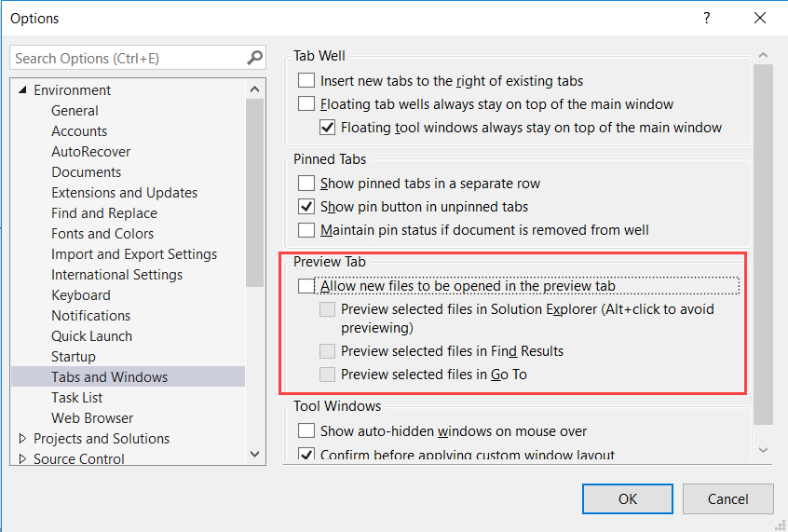Select Tabs and Windows item

110,377
